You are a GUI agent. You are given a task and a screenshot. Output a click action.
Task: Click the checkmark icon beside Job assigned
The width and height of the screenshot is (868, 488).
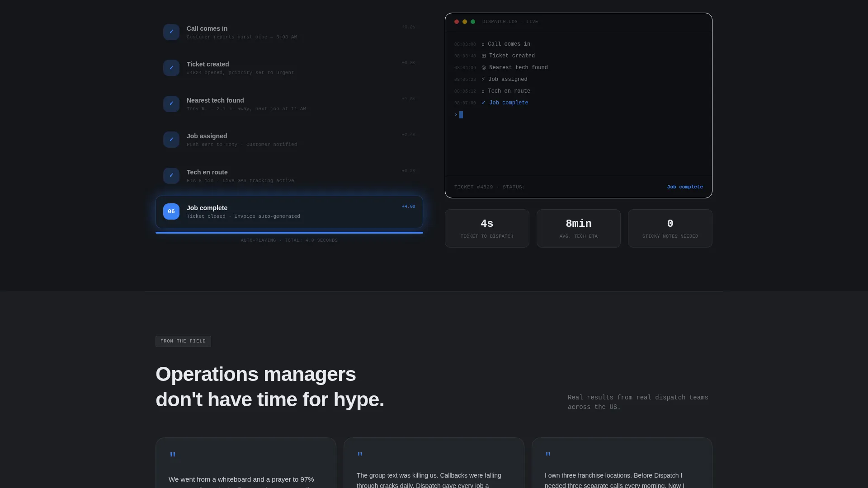point(171,140)
